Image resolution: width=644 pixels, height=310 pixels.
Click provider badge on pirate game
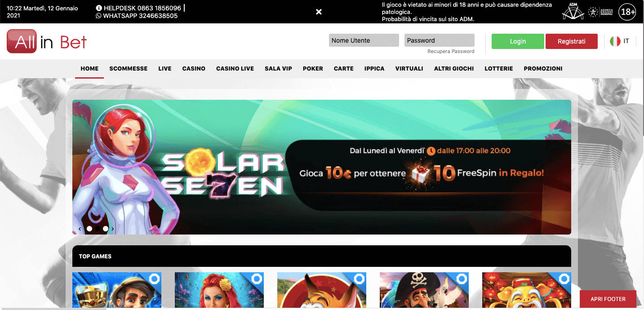pos(462,279)
